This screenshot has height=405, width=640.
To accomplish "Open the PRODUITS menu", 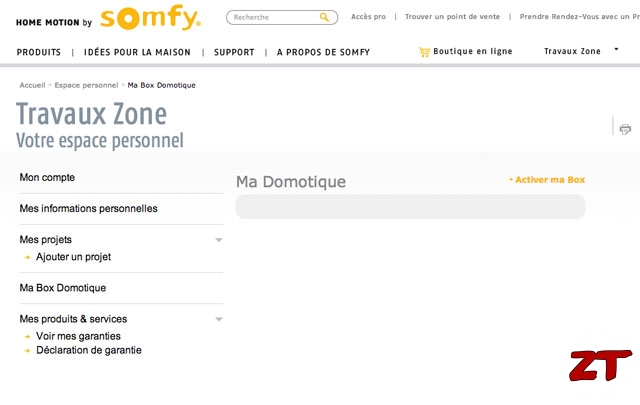I will (39, 52).
